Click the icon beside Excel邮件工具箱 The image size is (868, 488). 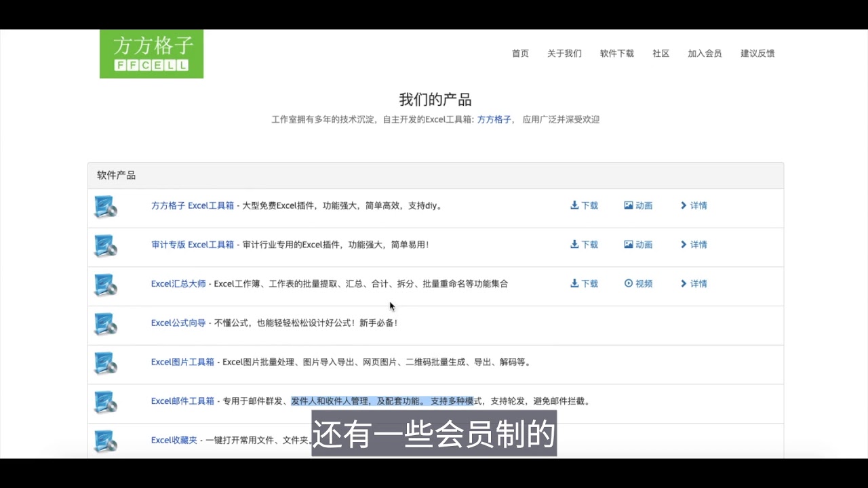tap(105, 403)
